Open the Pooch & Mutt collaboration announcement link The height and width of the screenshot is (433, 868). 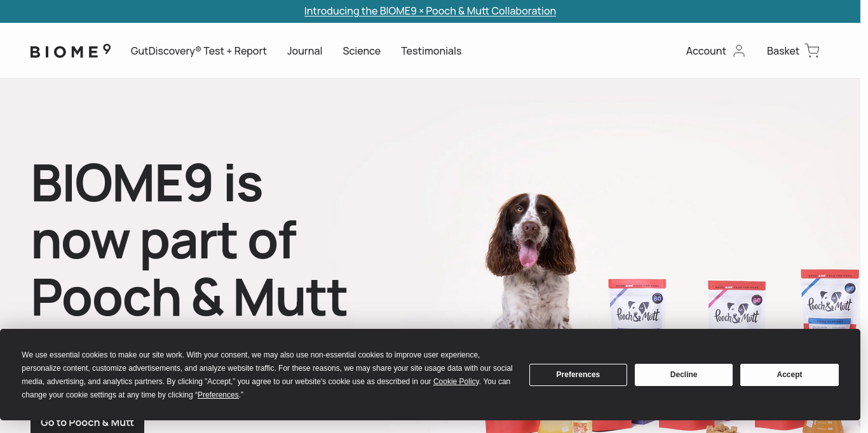pos(430,11)
